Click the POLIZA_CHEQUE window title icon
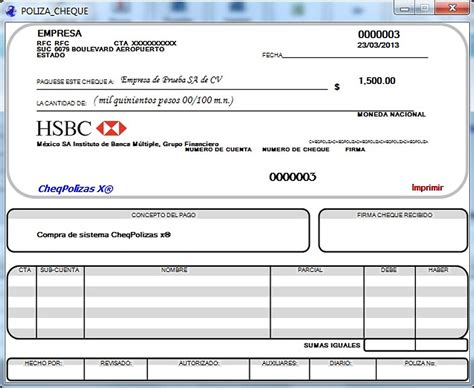474x388 pixels. (x=11, y=11)
